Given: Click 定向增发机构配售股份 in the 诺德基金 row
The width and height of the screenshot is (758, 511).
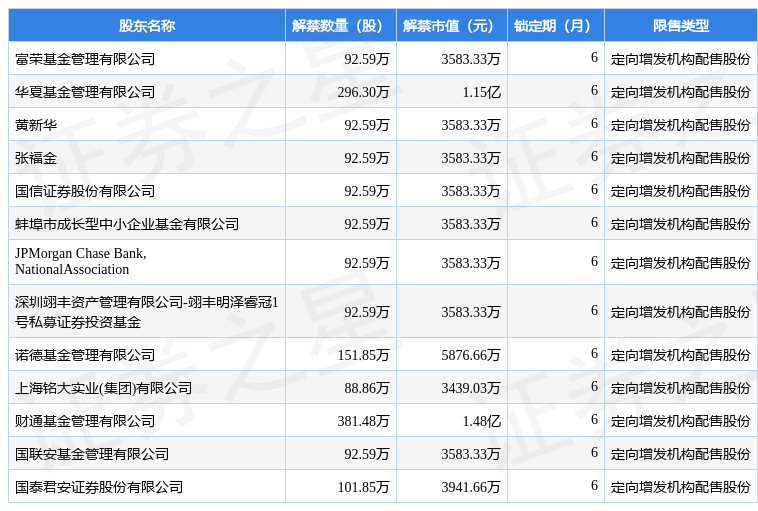Looking at the screenshot, I should 681,355.
